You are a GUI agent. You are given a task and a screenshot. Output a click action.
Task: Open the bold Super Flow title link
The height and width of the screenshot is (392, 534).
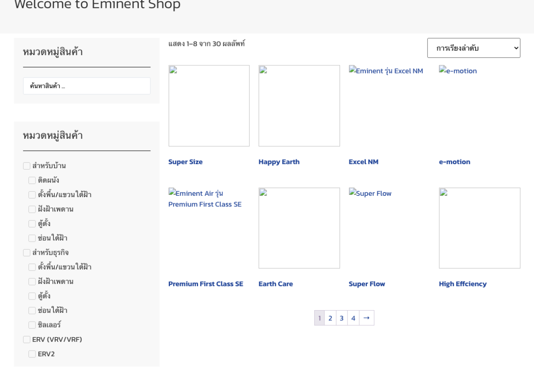click(x=367, y=284)
